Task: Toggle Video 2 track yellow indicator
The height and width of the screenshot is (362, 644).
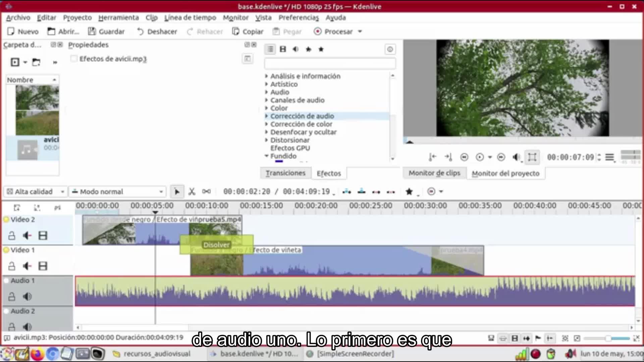Action: [x=6, y=220]
